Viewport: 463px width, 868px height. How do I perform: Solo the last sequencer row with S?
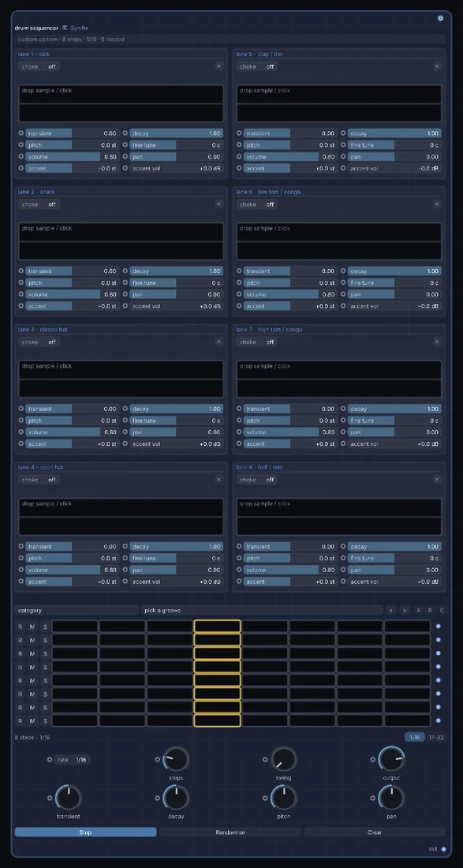tap(46, 720)
